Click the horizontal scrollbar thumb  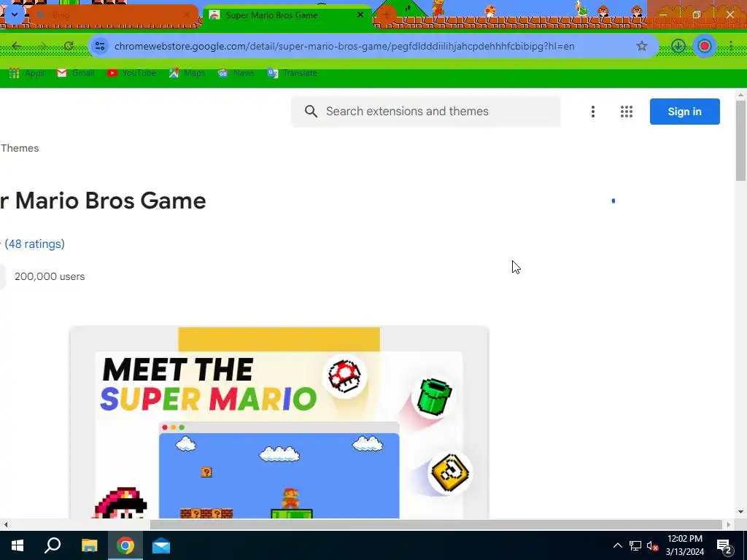click(x=436, y=524)
